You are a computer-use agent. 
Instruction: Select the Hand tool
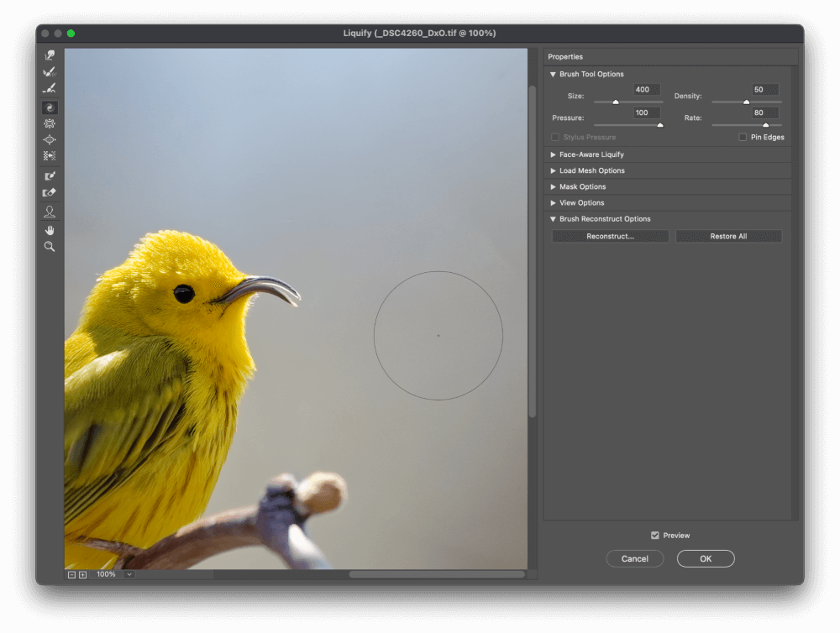(x=50, y=230)
